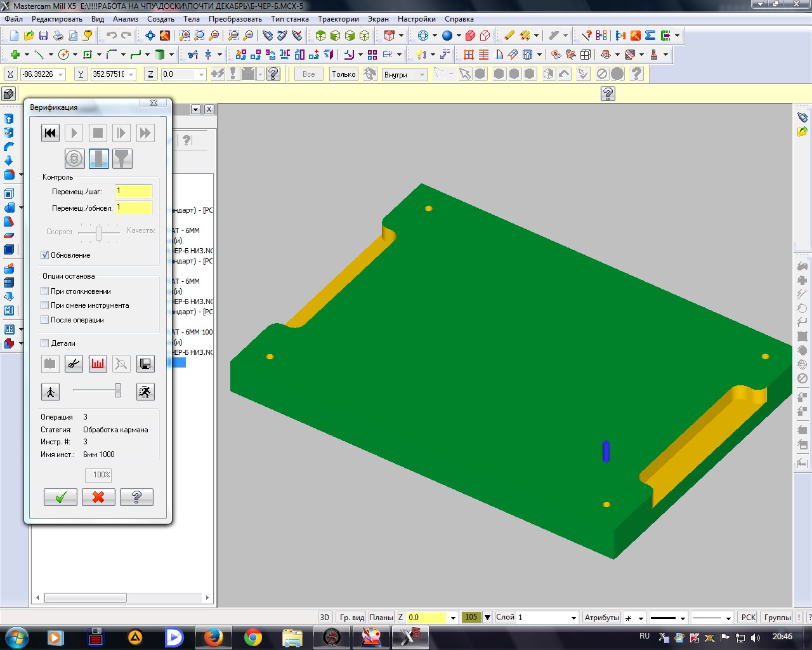Click the rewind-to-start button in Верификация

pyautogui.click(x=50, y=133)
